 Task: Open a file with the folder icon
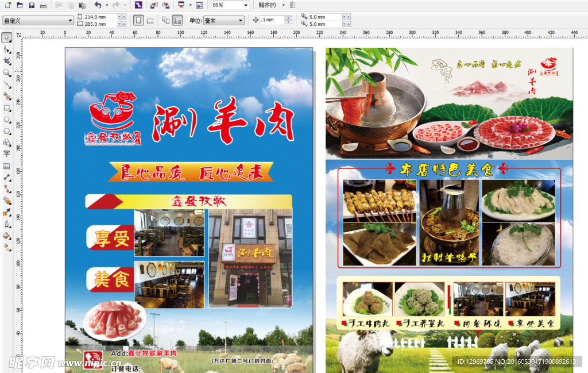pos(20,5)
